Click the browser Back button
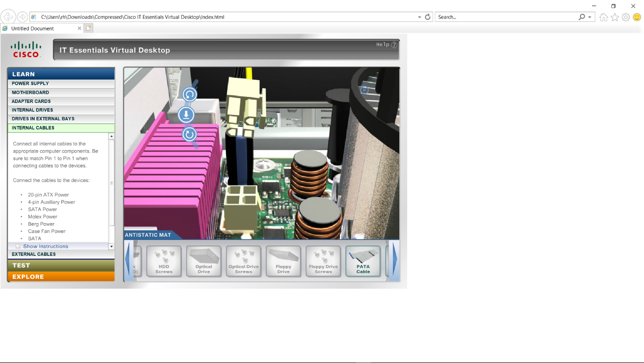The image size is (644, 363). click(8, 17)
